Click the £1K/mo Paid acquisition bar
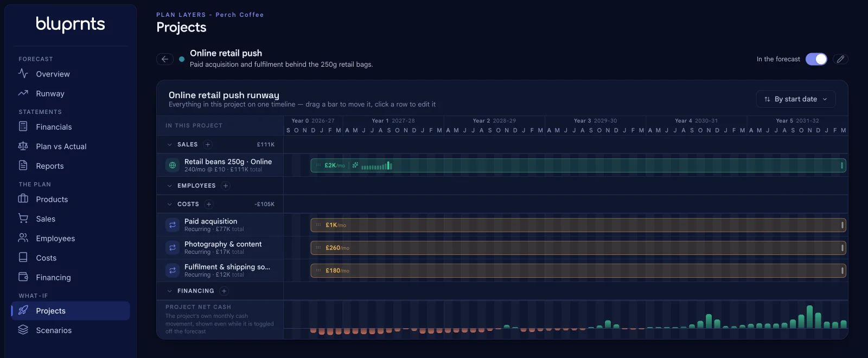This screenshot has height=358, width=868. click(x=578, y=225)
